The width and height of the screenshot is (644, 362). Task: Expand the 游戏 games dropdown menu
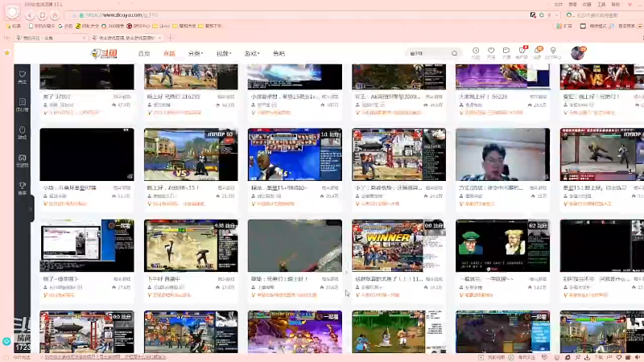click(x=252, y=53)
